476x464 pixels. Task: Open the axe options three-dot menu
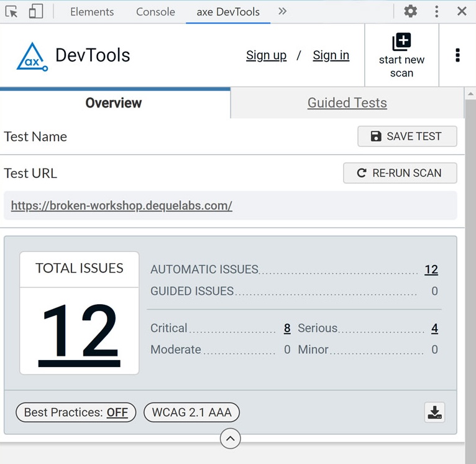coord(457,55)
